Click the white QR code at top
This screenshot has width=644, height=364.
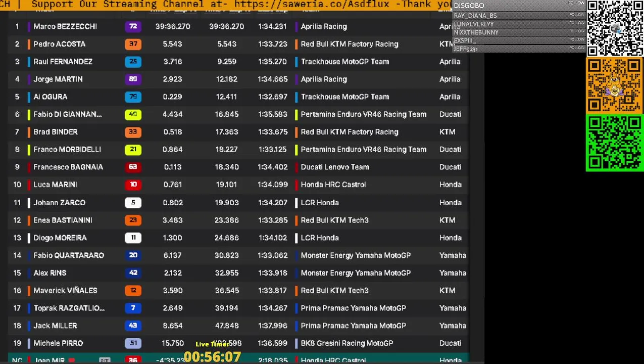(615, 28)
